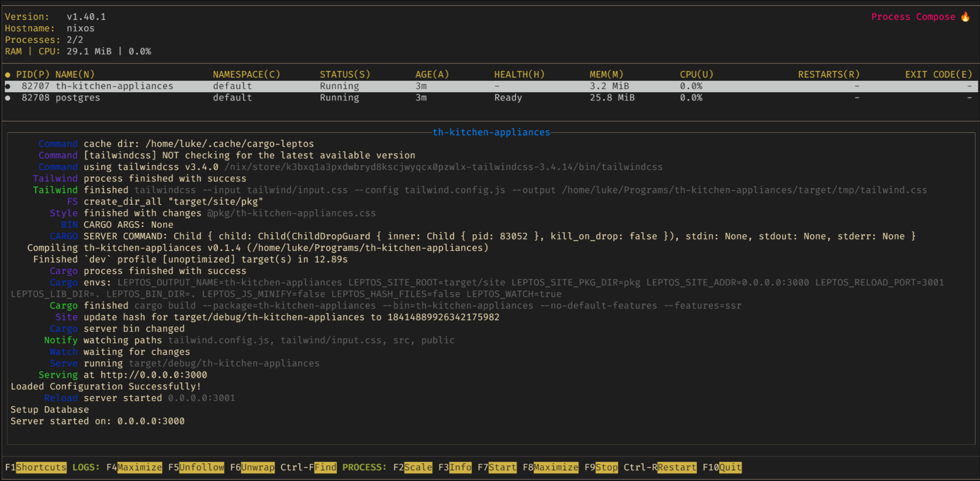Click the 'Watch waiting for changes' log line

tap(120, 351)
